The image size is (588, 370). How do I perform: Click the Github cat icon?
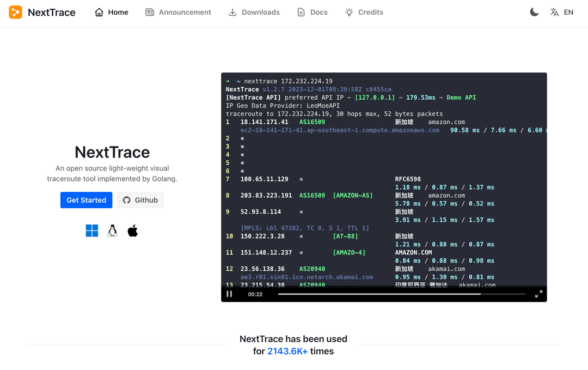(x=126, y=200)
